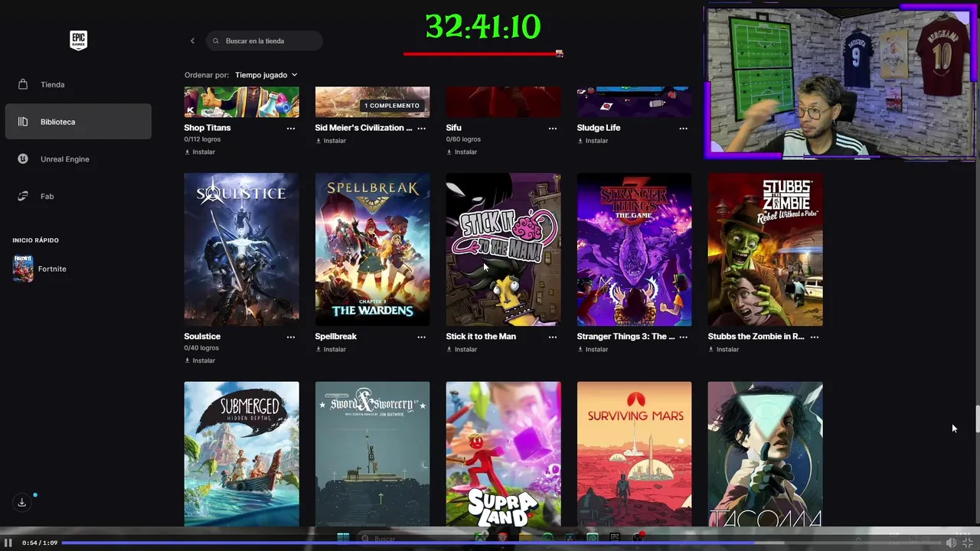This screenshot has height=551, width=980.
Task: Open the Tiempo jugado sort dropdown
Action: tap(266, 75)
